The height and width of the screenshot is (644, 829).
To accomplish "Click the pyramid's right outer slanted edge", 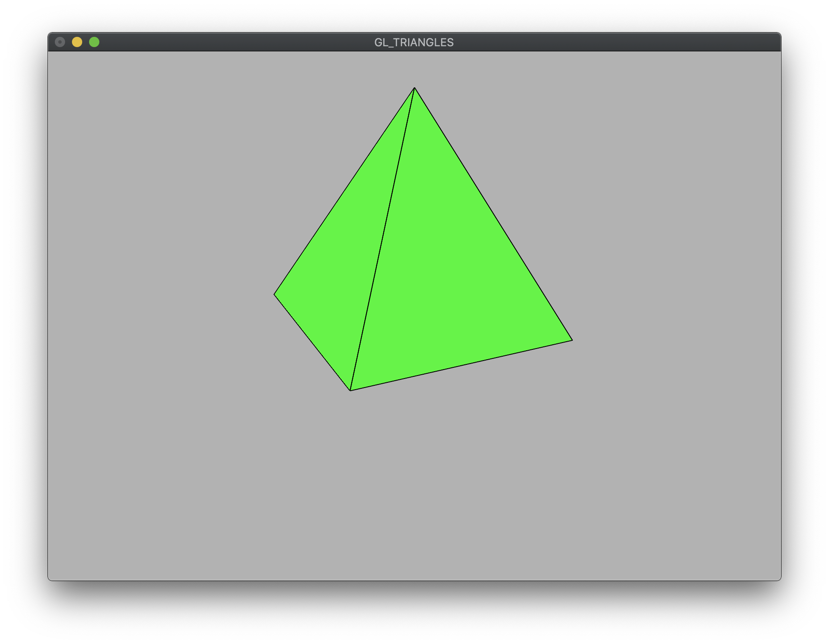I will pyautogui.click(x=493, y=214).
